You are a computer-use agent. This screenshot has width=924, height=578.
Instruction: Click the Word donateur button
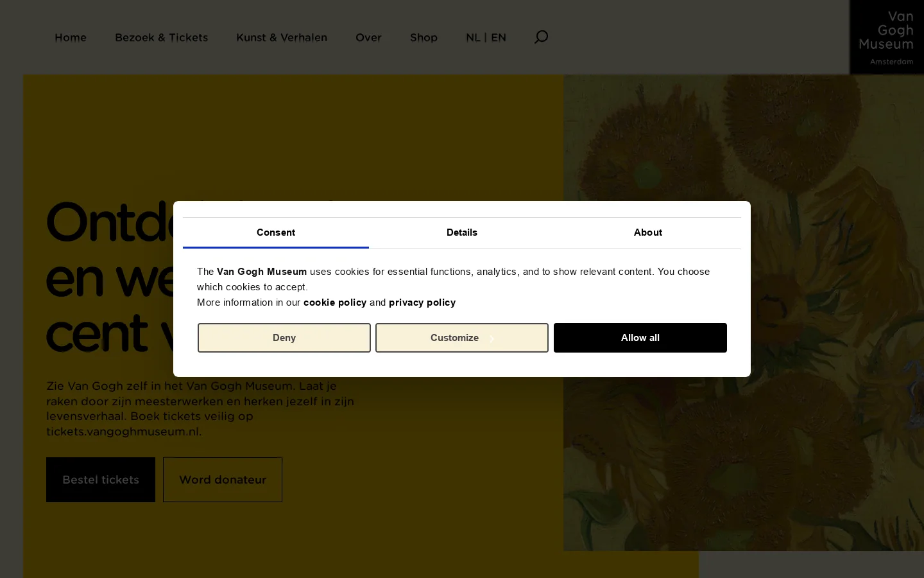point(223,480)
